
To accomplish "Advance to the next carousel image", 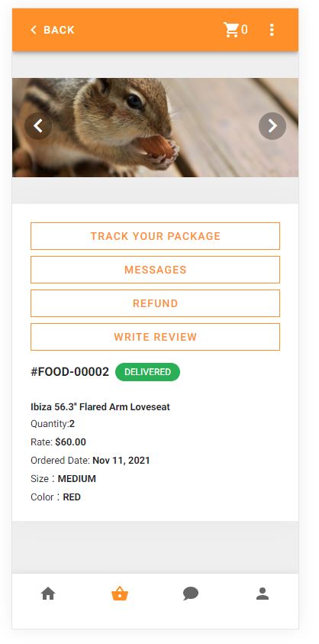I will point(272,126).
